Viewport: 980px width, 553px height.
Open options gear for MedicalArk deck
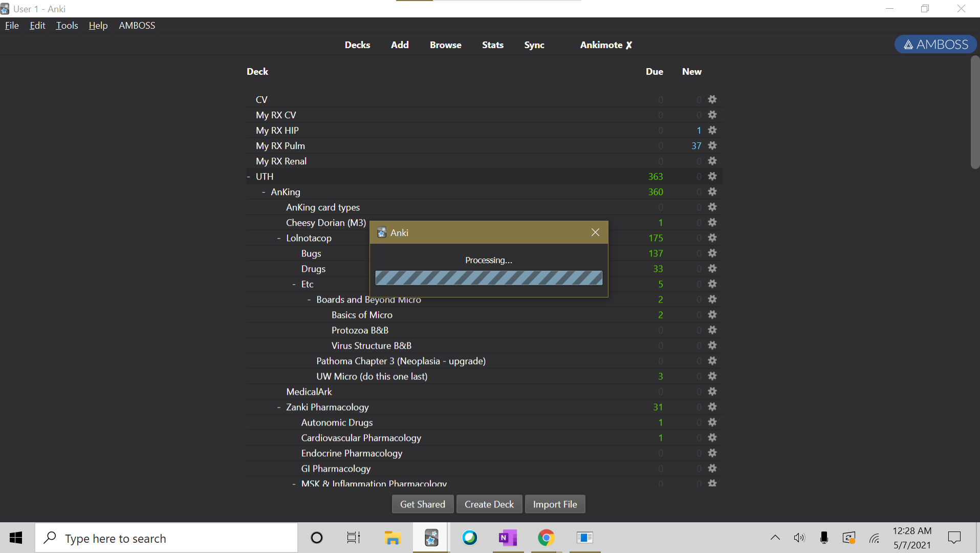(712, 391)
